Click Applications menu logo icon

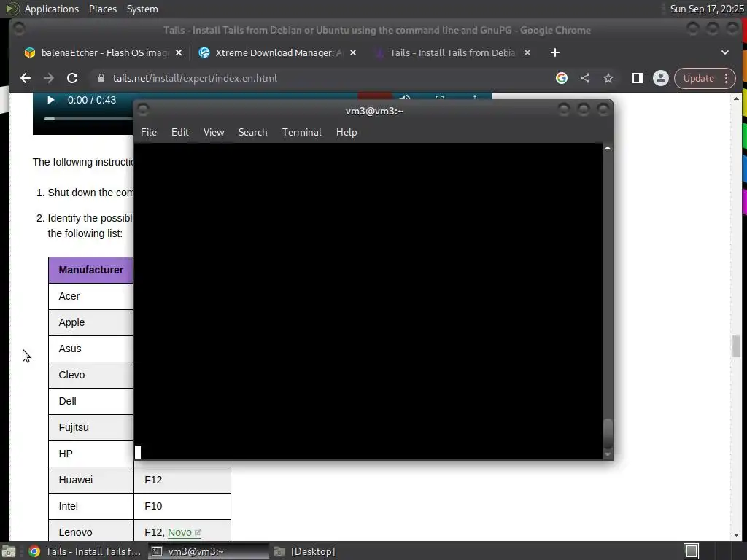[12, 9]
